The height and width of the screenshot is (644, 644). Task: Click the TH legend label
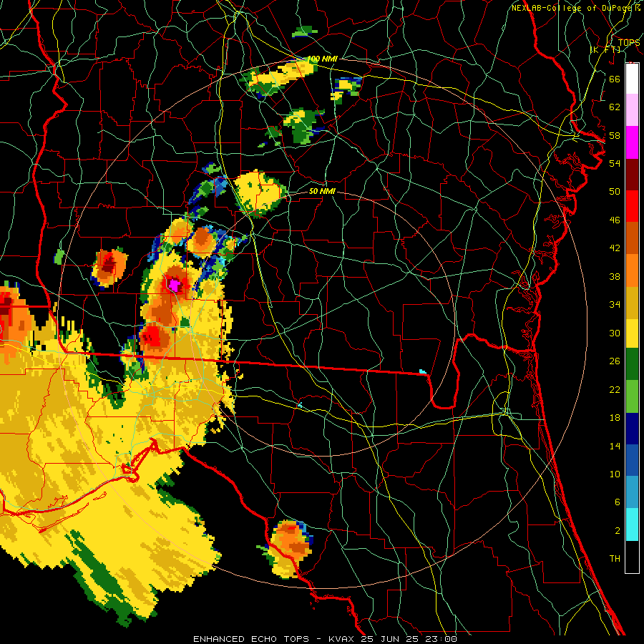pyautogui.click(x=615, y=559)
